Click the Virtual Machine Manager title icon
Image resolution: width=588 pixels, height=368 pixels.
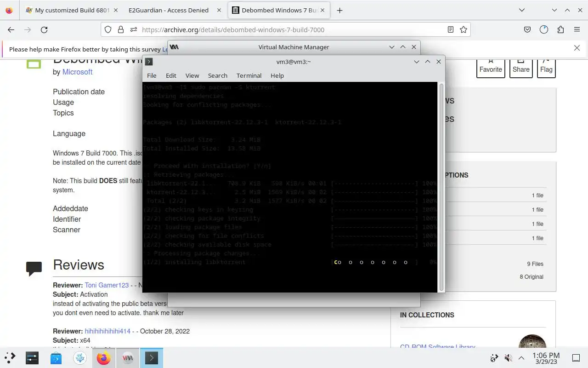[x=174, y=47]
